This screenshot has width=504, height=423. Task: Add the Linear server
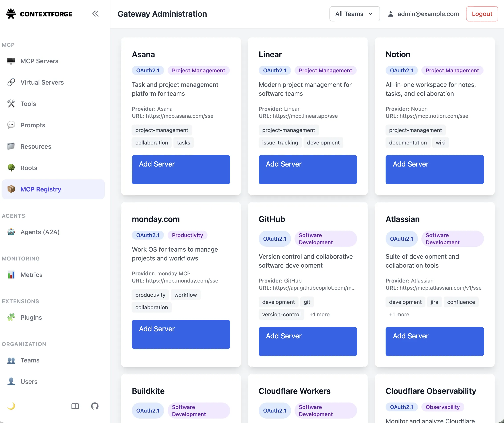point(307,169)
